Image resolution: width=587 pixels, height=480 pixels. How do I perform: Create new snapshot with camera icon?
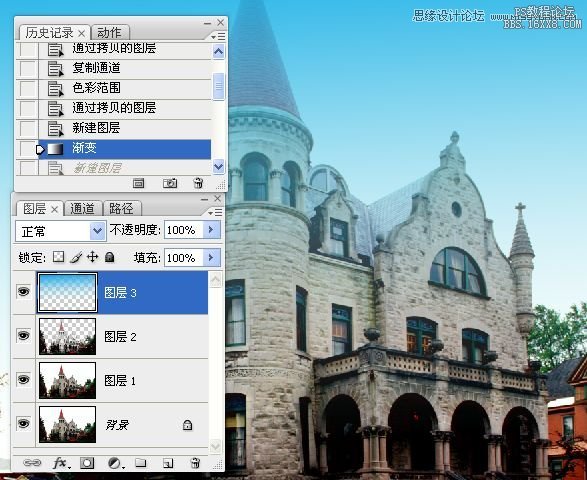click(x=170, y=183)
